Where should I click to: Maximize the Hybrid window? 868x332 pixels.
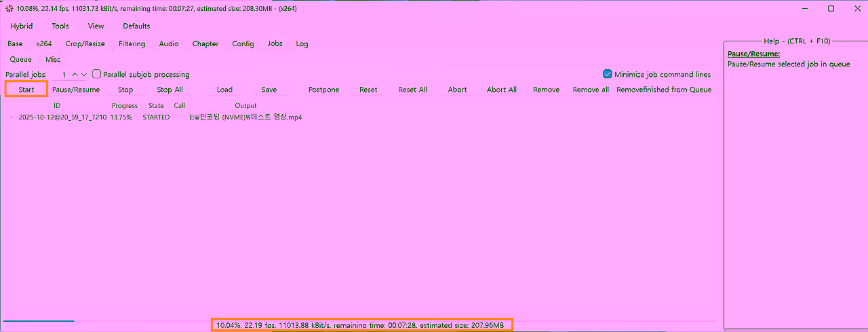pyautogui.click(x=831, y=9)
